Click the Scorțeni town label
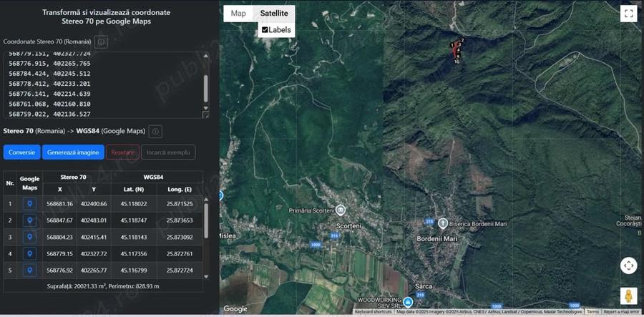 coord(348,226)
